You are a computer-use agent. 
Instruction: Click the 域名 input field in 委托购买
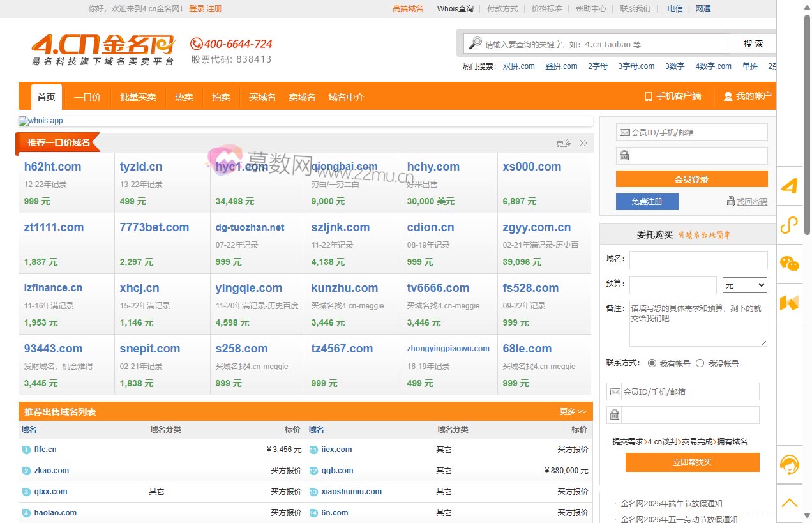pyautogui.click(x=698, y=260)
